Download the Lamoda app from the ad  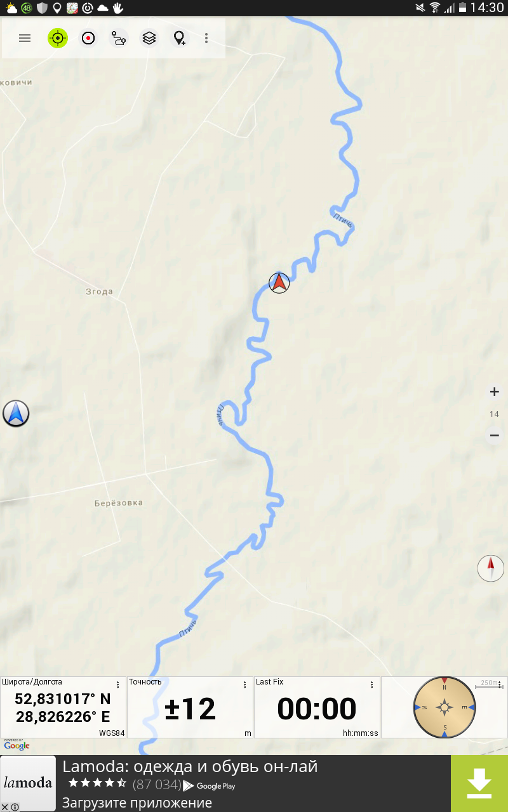[479, 783]
